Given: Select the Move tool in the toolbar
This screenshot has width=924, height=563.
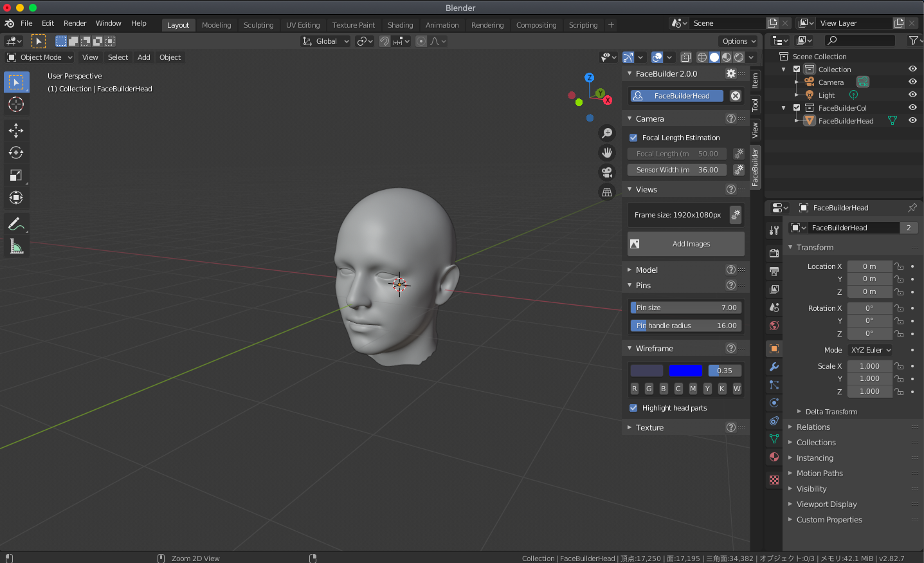Looking at the screenshot, I should pos(16,131).
